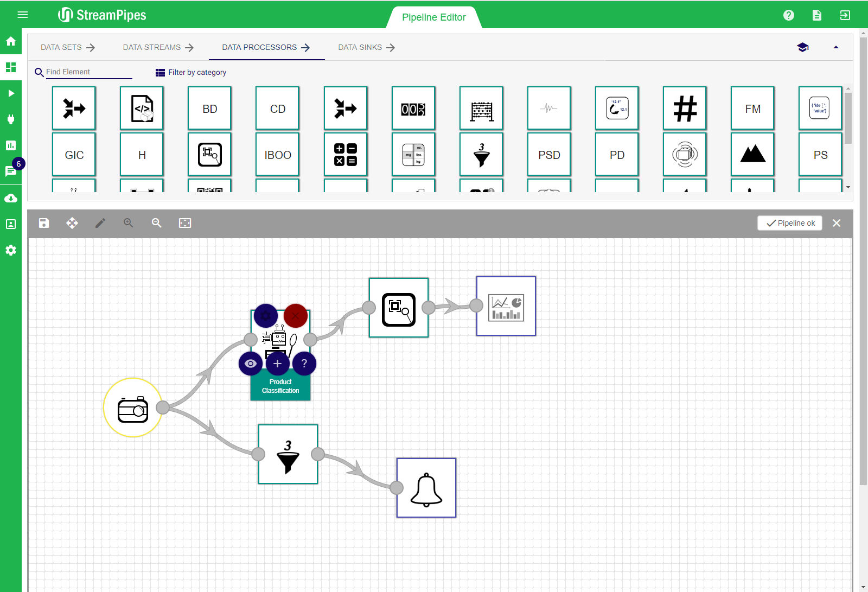Viewport: 868px width, 592px height.
Task: Expand options with the plus button on the node
Action: pos(277,364)
